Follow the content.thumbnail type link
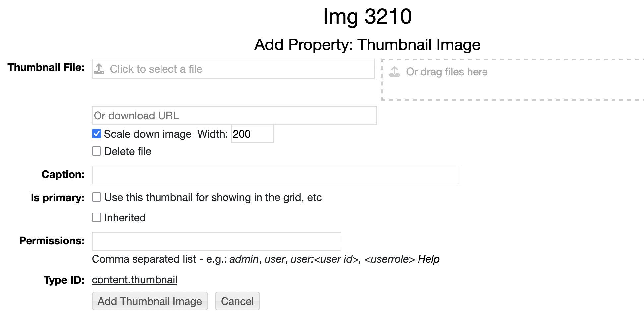Screen dimensions: 644x334 135,280
